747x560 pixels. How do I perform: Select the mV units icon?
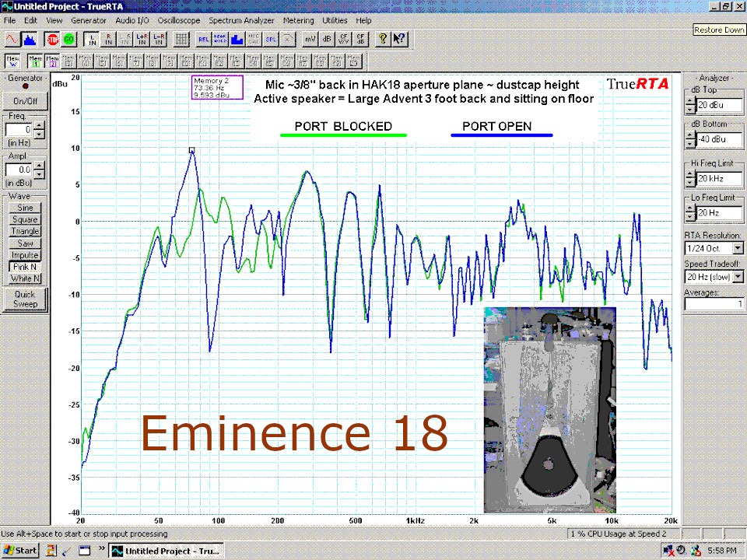310,39
